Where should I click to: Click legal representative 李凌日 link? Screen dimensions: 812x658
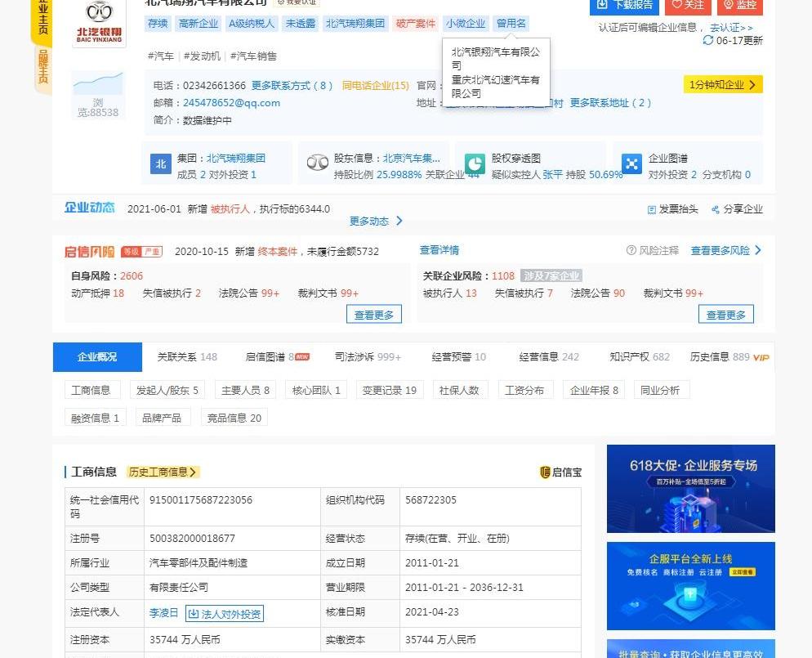(163, 613)
